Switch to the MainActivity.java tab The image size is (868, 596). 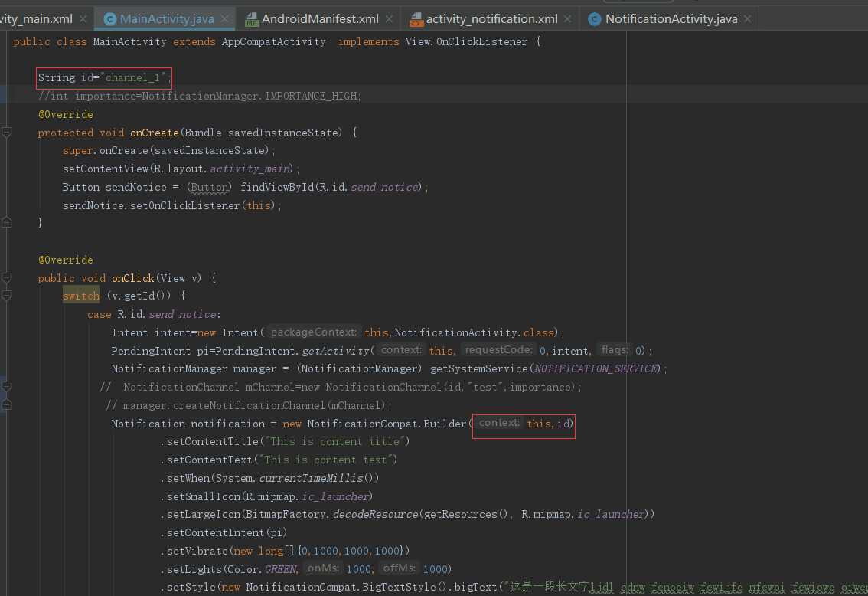click(166, 19)
